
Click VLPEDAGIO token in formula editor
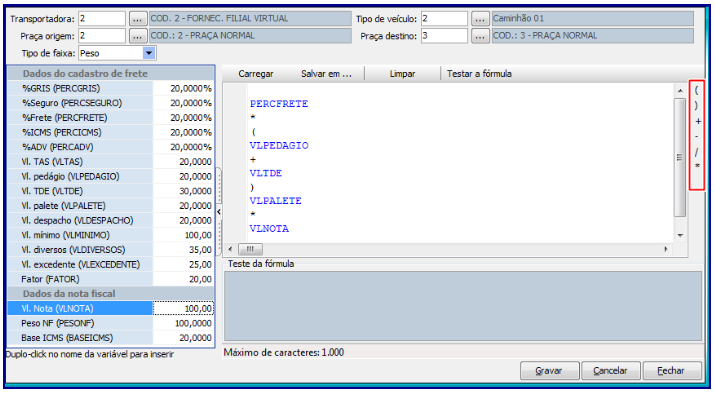pyautogui.click(x=279, y=145)
